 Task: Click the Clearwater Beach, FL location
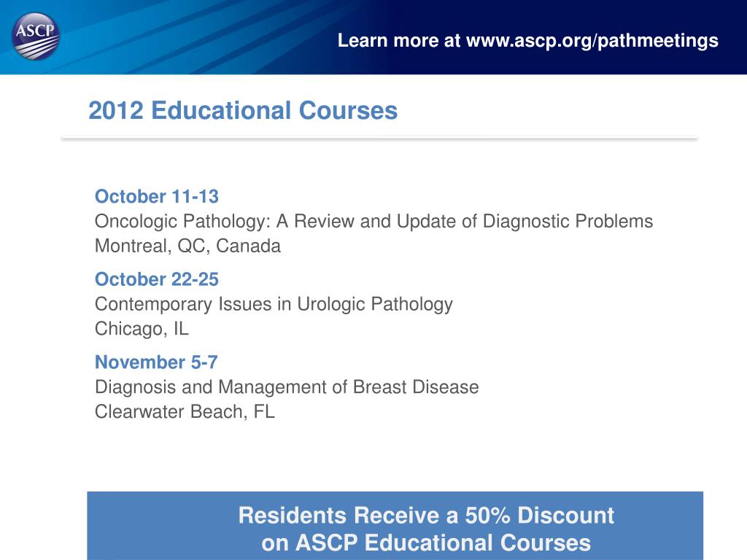185,412
